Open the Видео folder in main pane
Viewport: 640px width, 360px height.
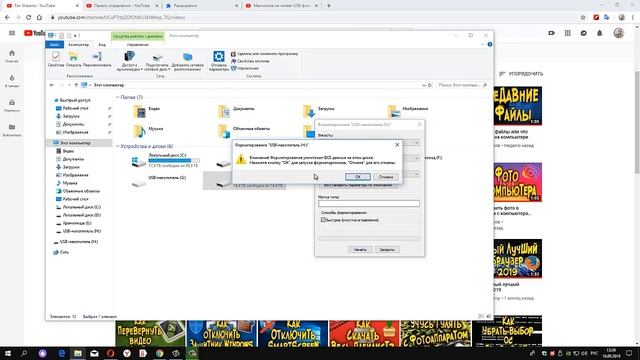coord(147,111)
